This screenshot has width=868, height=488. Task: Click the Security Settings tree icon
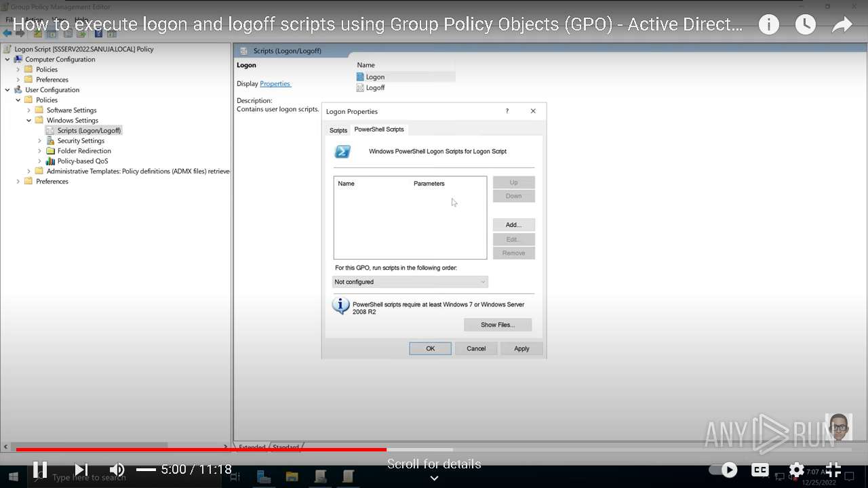(51, 140)
